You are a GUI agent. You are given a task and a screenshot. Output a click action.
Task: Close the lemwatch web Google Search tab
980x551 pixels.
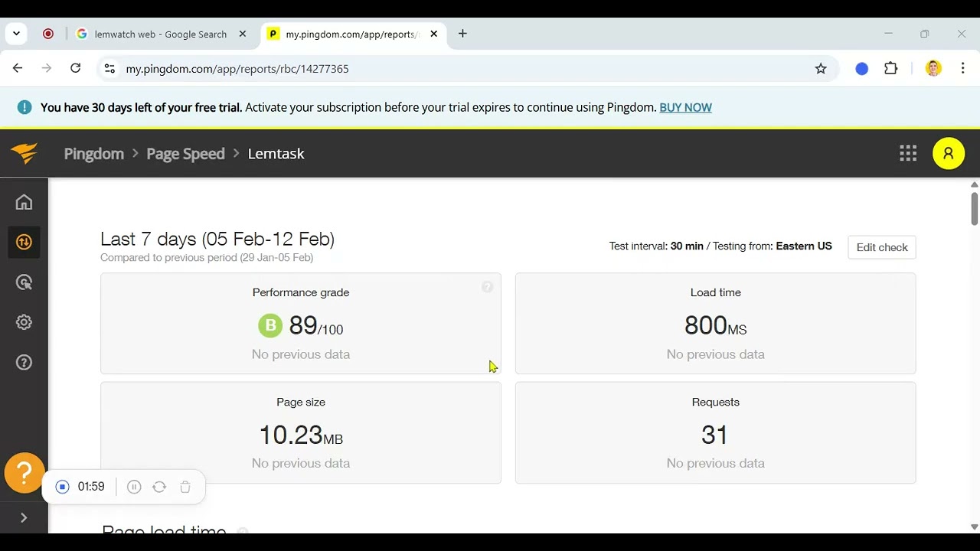243,34
